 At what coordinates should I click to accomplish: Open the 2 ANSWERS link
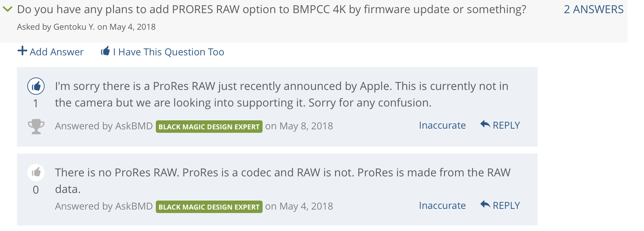click(594, 9)
